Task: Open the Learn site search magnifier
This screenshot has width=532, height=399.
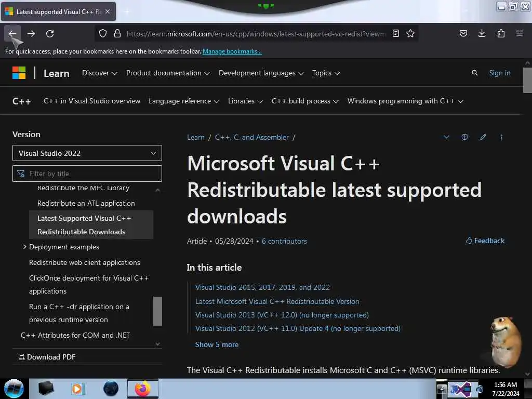Action: tap(475, 73)
